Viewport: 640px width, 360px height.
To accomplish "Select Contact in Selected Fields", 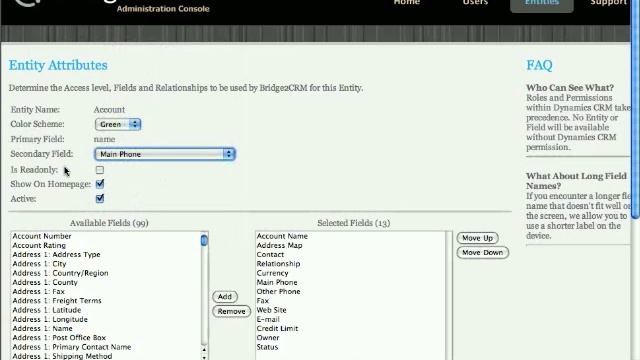I will pos(351,255).
